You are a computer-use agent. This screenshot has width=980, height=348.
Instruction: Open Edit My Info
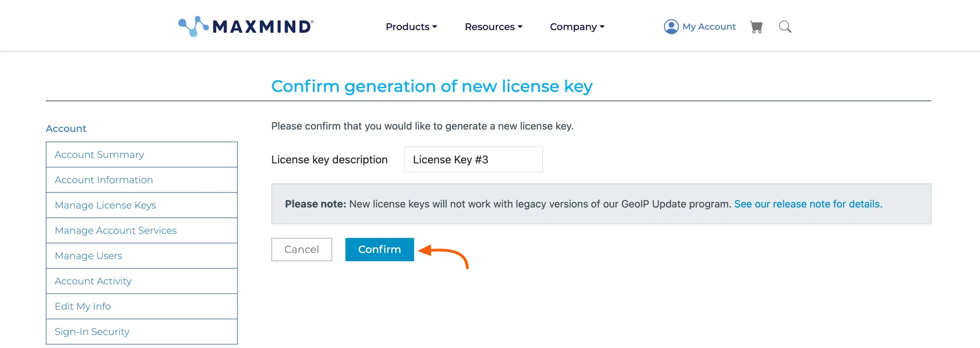pyautogui.click(x=83, y=306)
